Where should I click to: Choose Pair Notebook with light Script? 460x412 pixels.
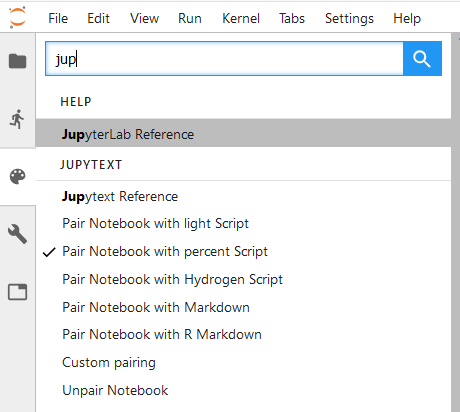click(x=243, y=223)
